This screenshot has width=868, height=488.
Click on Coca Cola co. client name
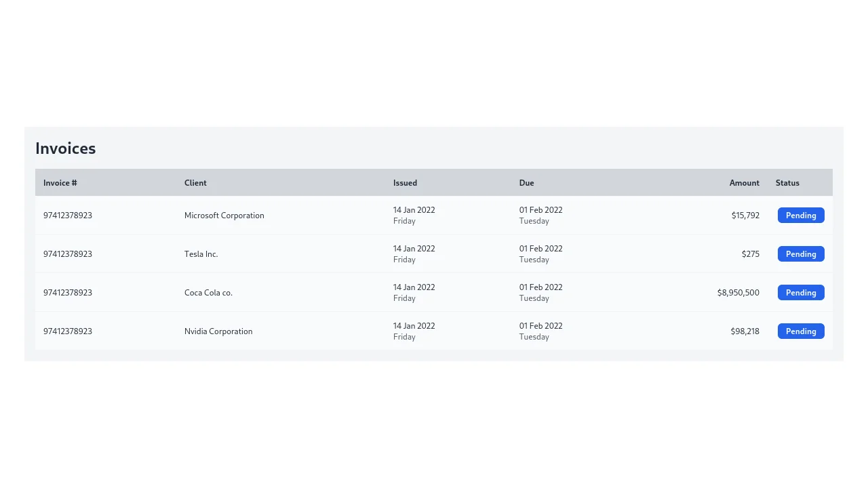coord(208,293)
